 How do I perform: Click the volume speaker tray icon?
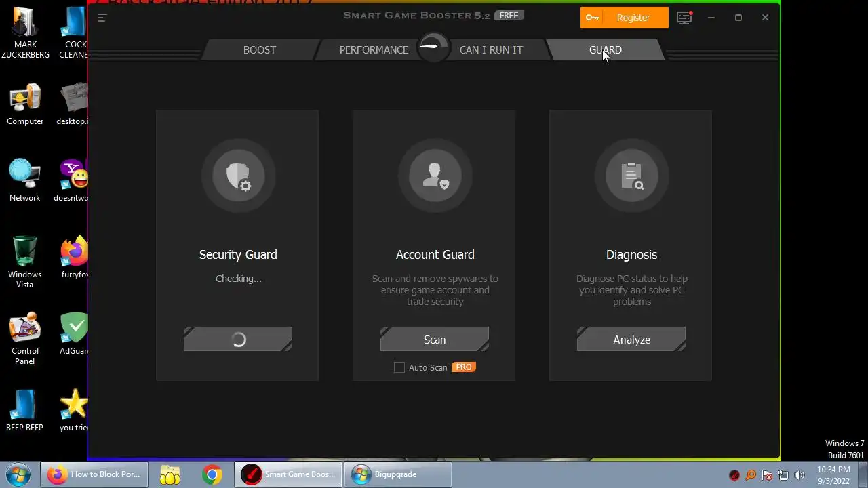point(800,475)
